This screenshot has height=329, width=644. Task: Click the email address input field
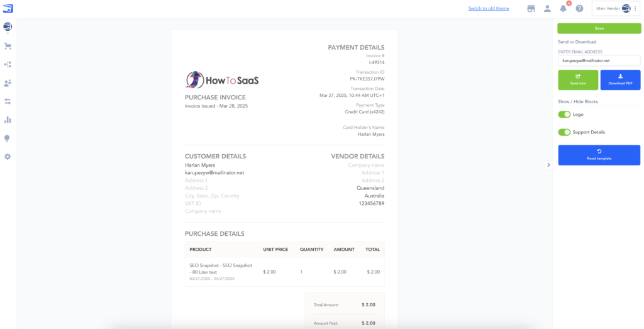[x=599, y=60]
